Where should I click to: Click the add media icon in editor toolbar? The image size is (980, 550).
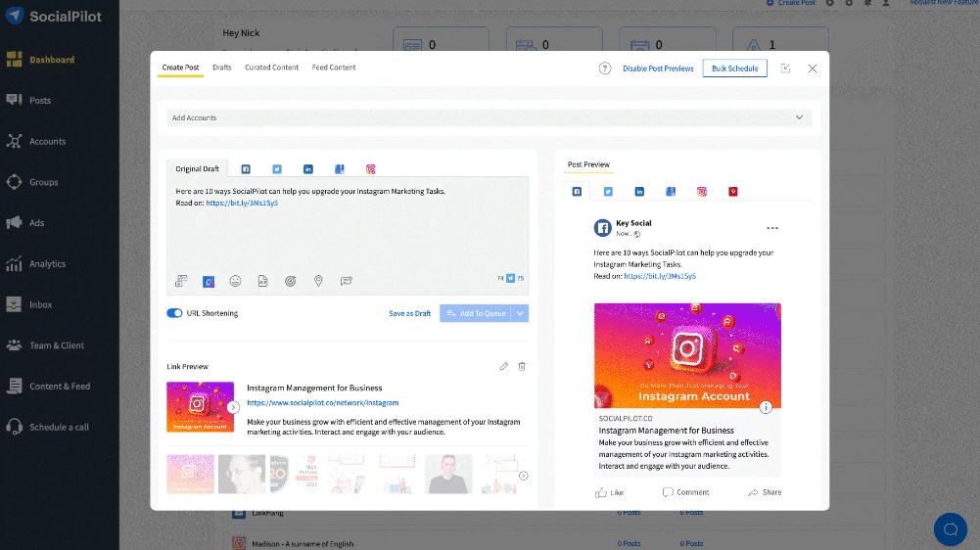(x=181, y=281)
